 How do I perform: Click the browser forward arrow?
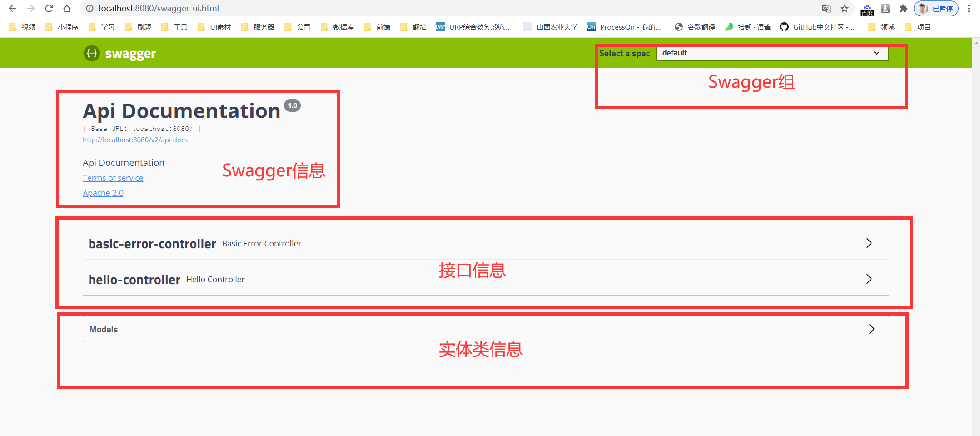[x=30, y=8]
